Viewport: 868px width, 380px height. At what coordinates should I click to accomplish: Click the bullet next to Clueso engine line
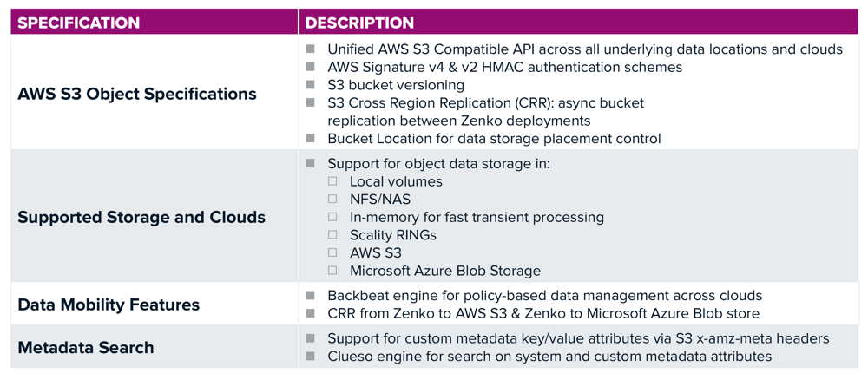tap(310, 356)
